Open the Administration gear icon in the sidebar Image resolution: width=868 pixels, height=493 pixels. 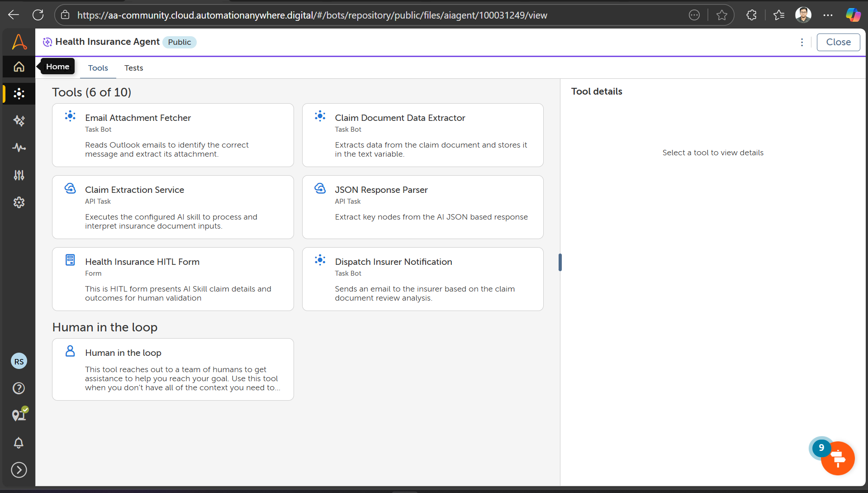tap(19, 202)
